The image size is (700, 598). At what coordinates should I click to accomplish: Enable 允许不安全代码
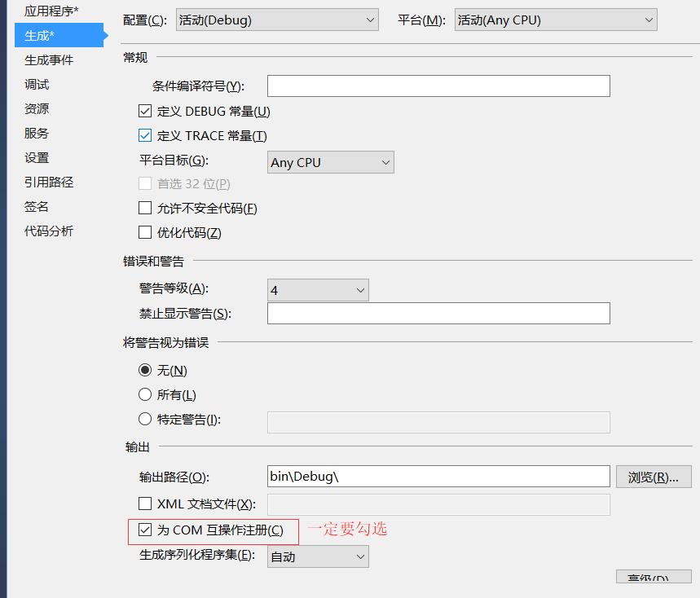[145, 209]
